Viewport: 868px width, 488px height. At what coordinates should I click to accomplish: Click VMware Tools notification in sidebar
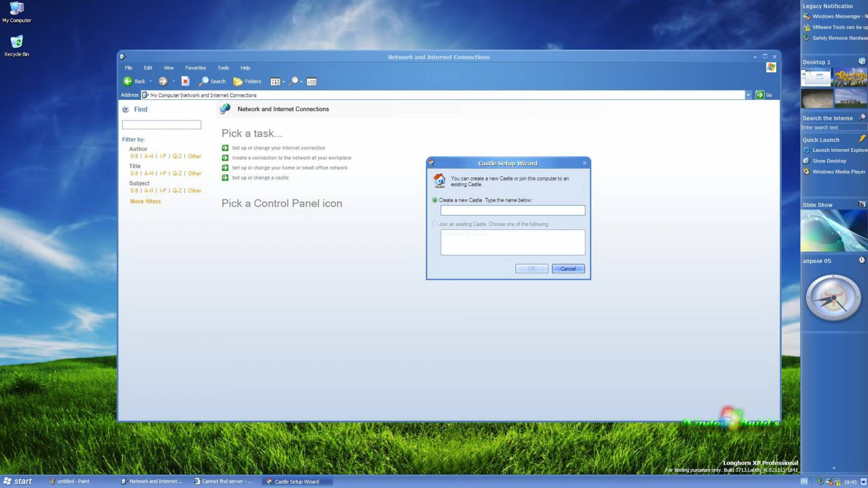pyautogui.click(x=835, y=27)
